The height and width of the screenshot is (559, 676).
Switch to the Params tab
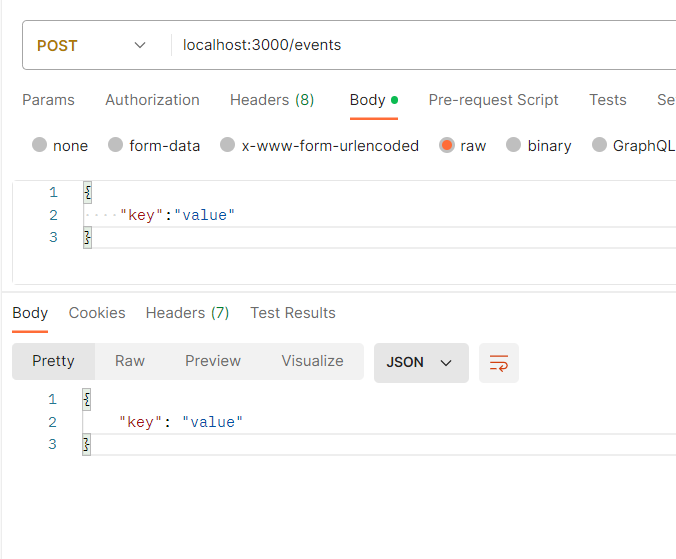(x=48, y=100)
